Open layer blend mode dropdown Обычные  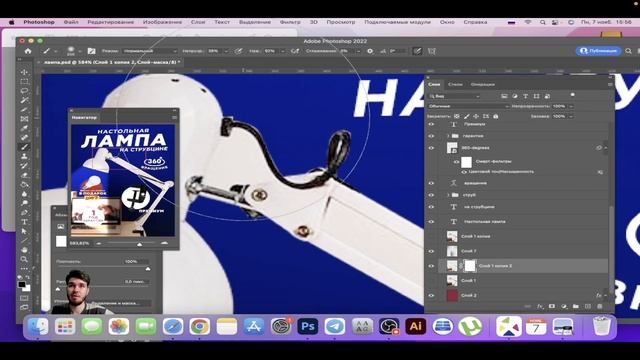click(469, 106)
